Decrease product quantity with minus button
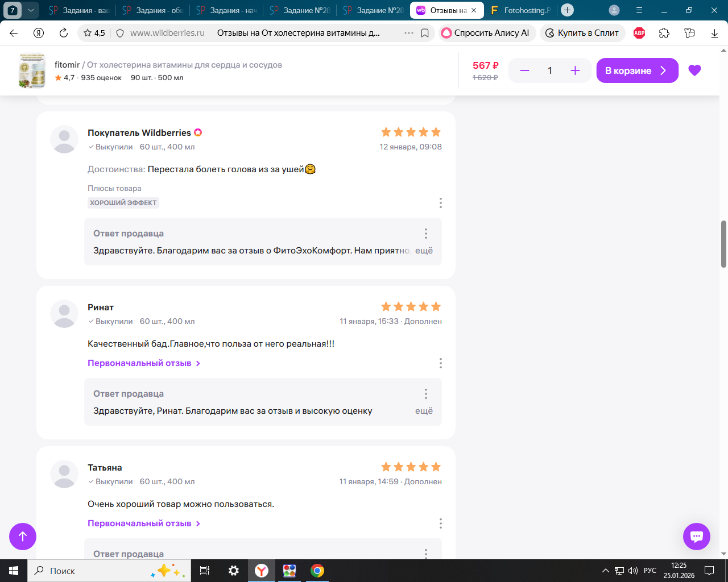 tap(524, 70)
